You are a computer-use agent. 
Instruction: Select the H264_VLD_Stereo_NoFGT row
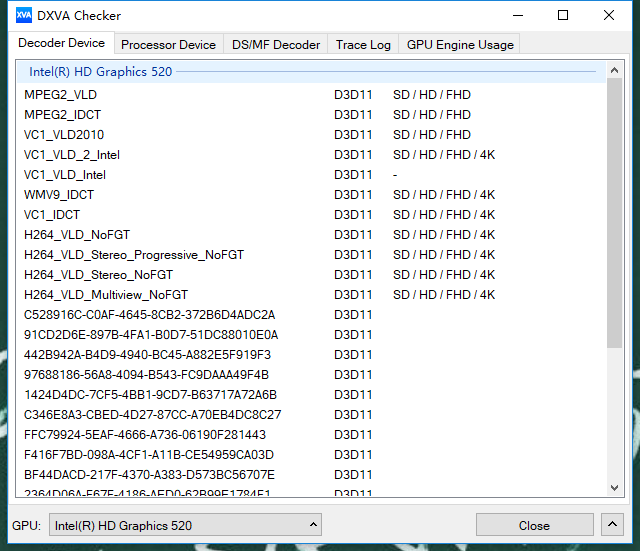click(312, 275)
